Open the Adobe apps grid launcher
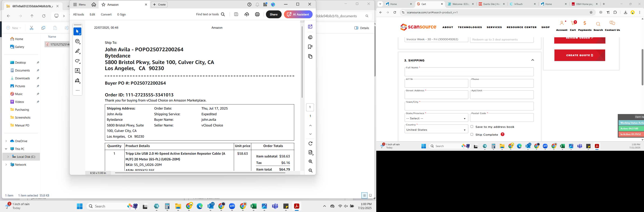 point(265,5)
